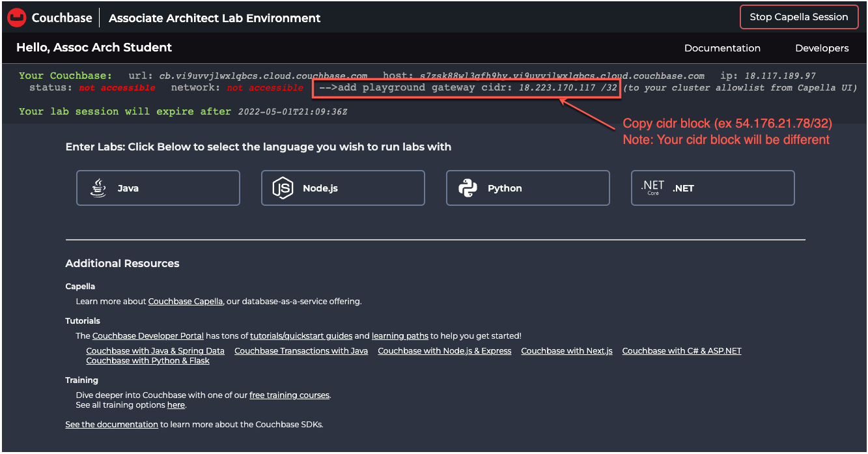868x454 pixels.
Task: Click the Couchbase logo icon
Action: (16, 18)
